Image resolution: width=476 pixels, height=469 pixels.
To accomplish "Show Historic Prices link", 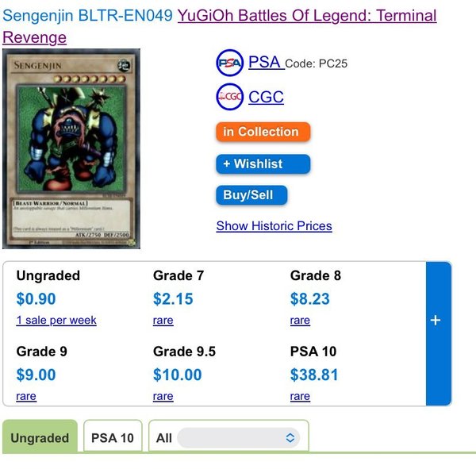I will 274,226.
